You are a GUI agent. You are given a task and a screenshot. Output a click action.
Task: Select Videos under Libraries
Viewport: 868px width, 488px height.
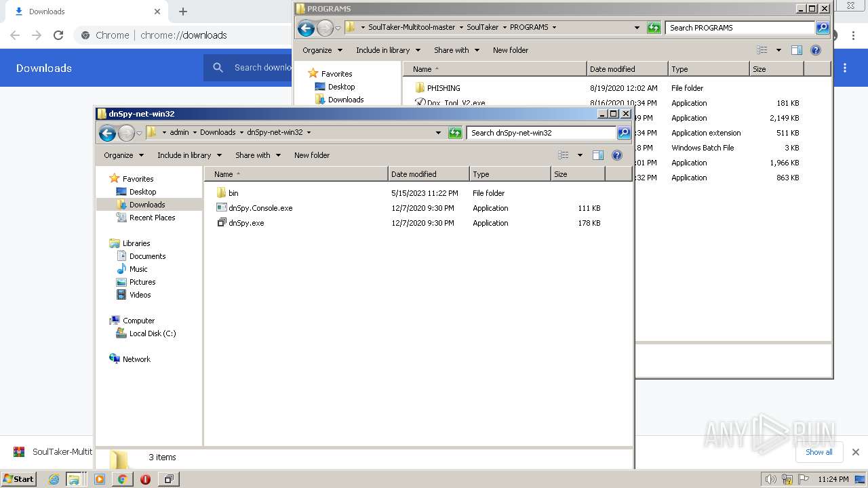[140, 295]
